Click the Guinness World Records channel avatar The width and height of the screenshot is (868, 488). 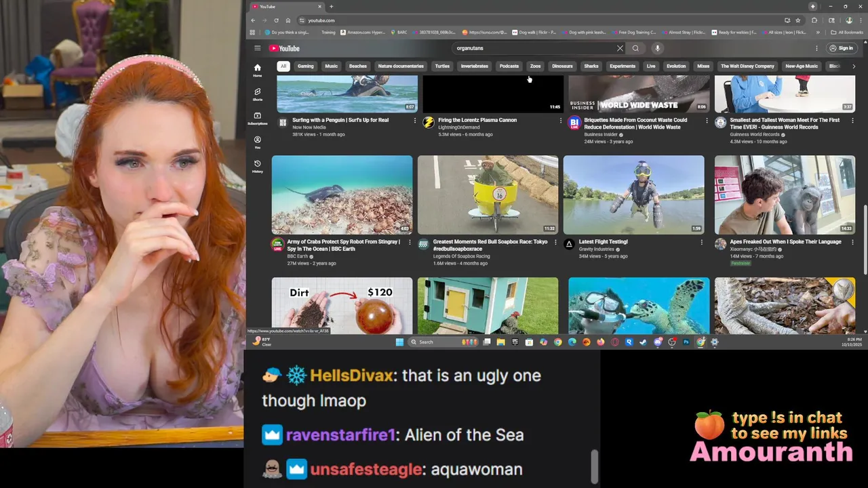point(720,123)
